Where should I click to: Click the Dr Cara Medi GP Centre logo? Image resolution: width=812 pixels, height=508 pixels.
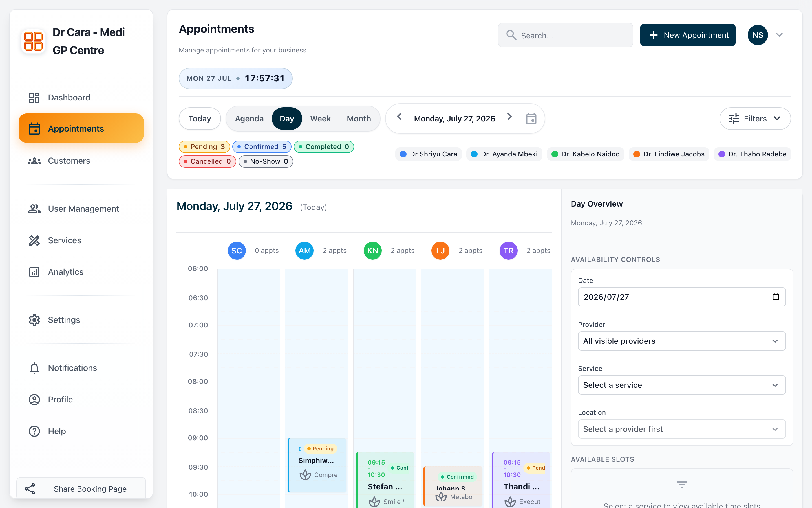tap(33, 41)
